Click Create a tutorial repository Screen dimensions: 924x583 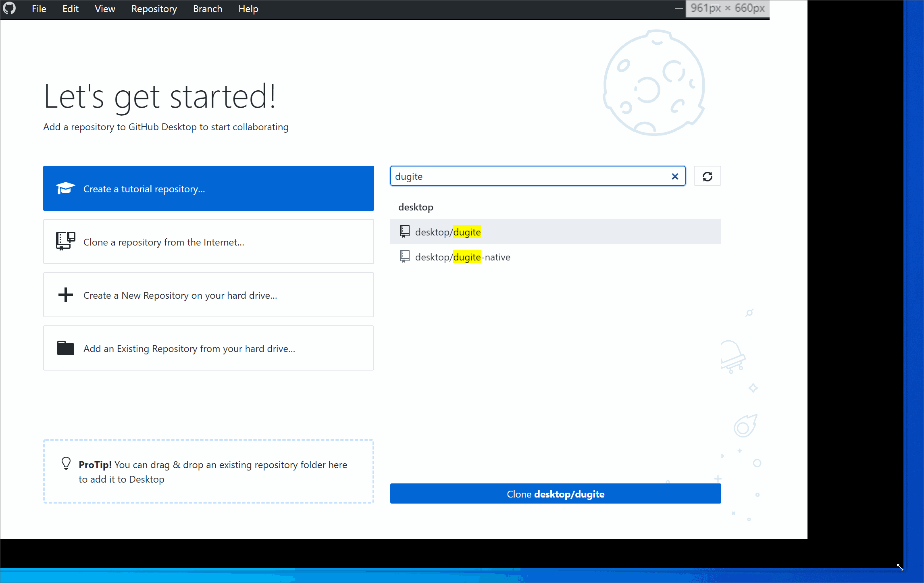208,188
